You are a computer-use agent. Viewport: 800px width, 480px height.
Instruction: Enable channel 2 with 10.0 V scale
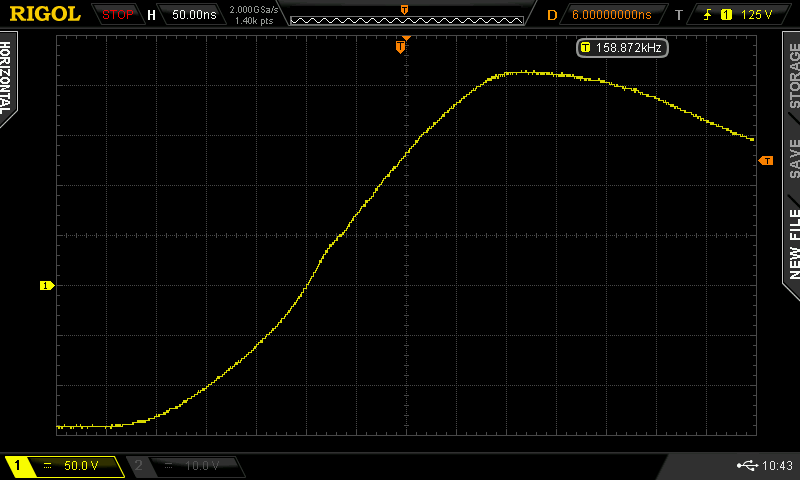click(186, 466)
